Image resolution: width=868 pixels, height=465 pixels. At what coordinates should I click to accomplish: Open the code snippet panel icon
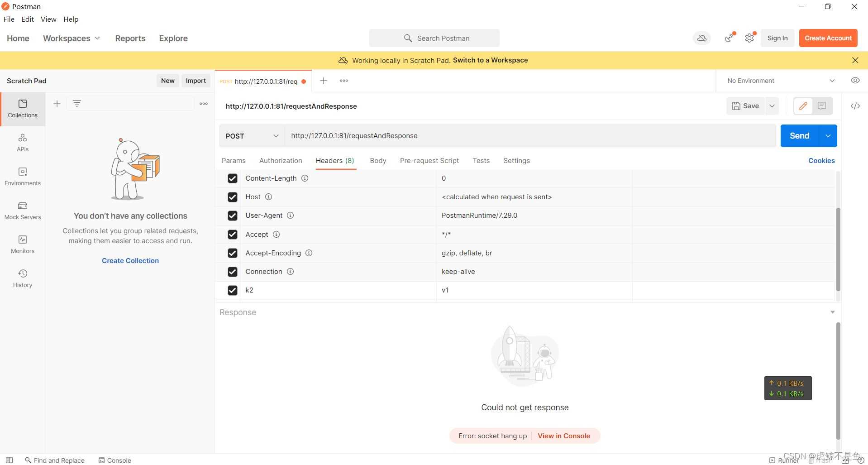(x=855, y=106)
